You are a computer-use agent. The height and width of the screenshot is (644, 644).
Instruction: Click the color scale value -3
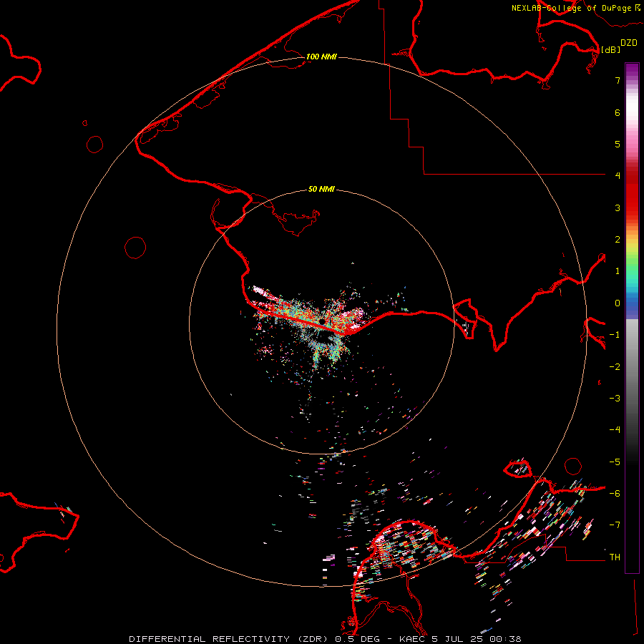[x=615, y=399]
